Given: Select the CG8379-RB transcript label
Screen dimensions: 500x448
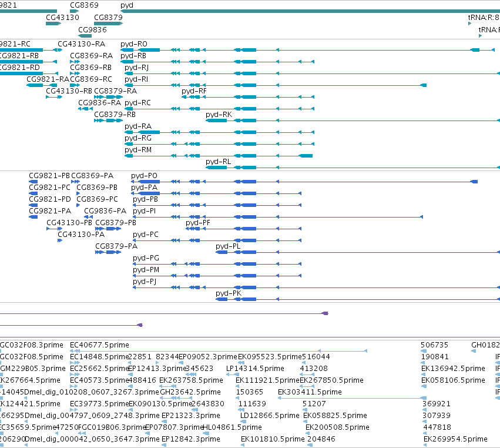Looking at the screenshot, I should pyautogui.click(x=115, y=115).
